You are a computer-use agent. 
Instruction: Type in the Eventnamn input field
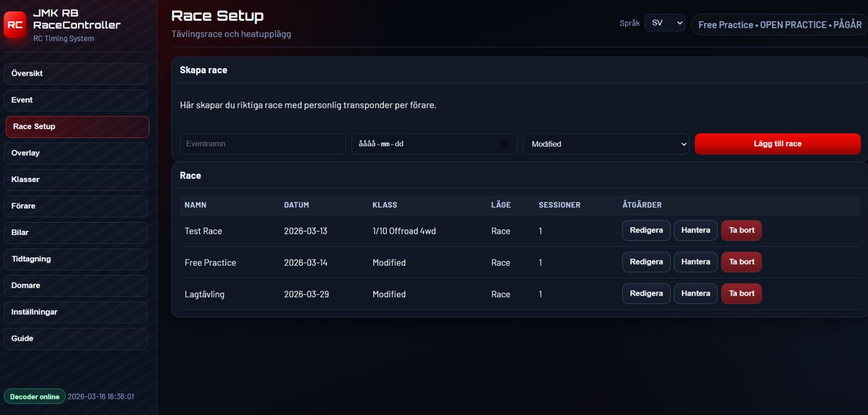pos(263,144)
